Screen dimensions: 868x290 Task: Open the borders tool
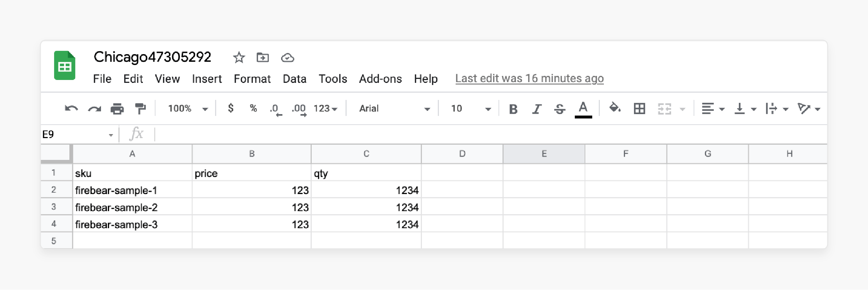(x=639, y=109)
